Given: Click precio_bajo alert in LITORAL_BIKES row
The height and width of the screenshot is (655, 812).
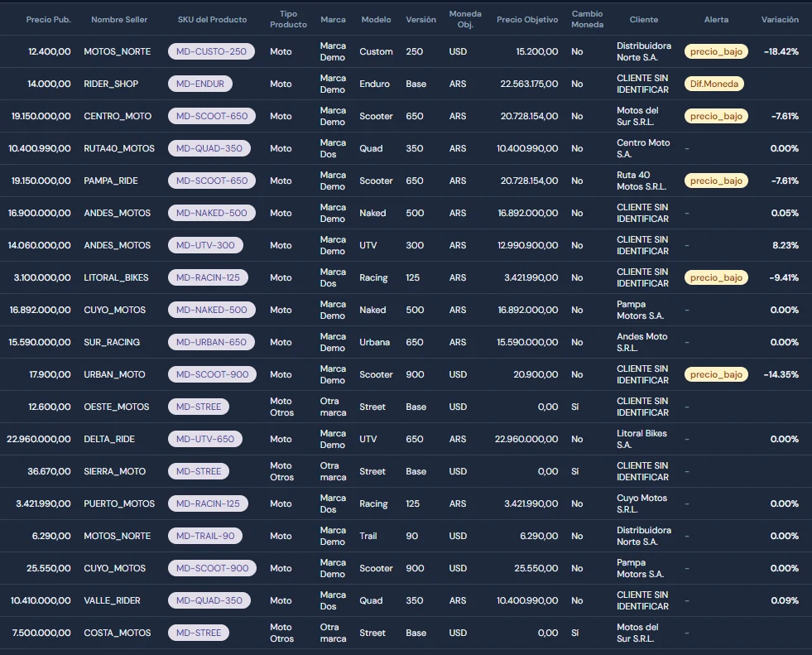Looking at the screenshot, I should click(716, 277).
